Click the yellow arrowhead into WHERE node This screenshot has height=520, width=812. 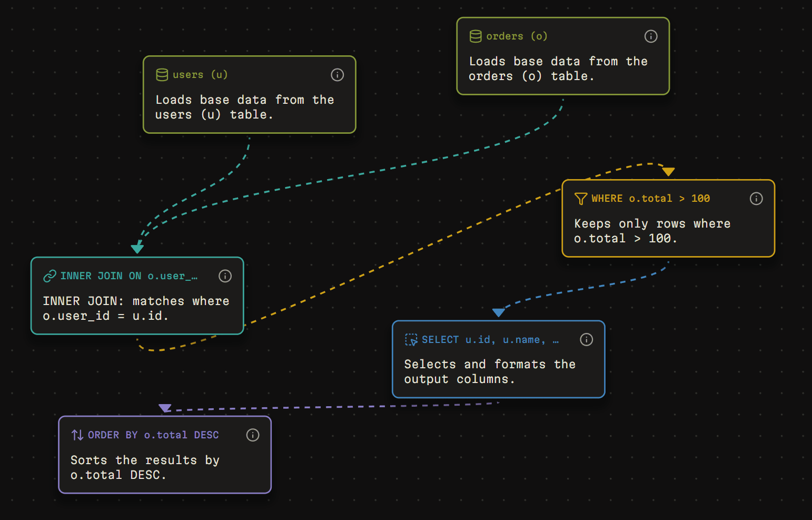pos(668,172)
